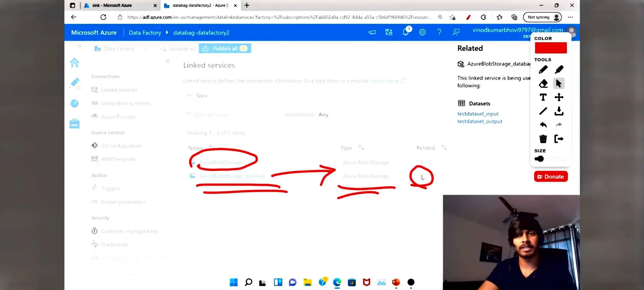This screenshot has height=290, width=644.
Task: Select the highlighter marker tool
Action: point(559,70)
